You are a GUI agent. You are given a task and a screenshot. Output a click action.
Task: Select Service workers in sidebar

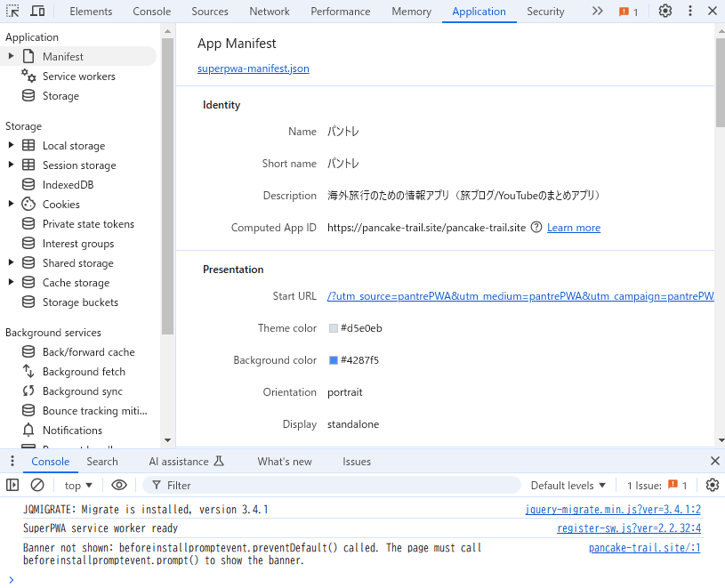point(78,77)
